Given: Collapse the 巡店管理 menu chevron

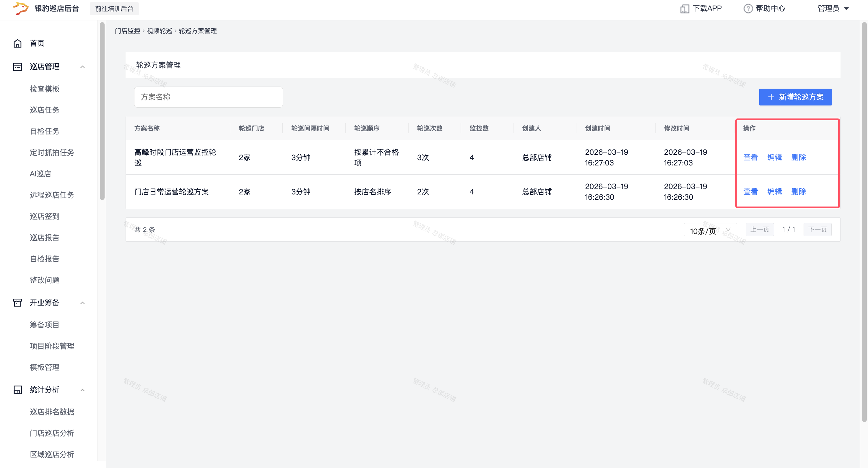Looking at the screenshot, I should [x=82, y=67].
